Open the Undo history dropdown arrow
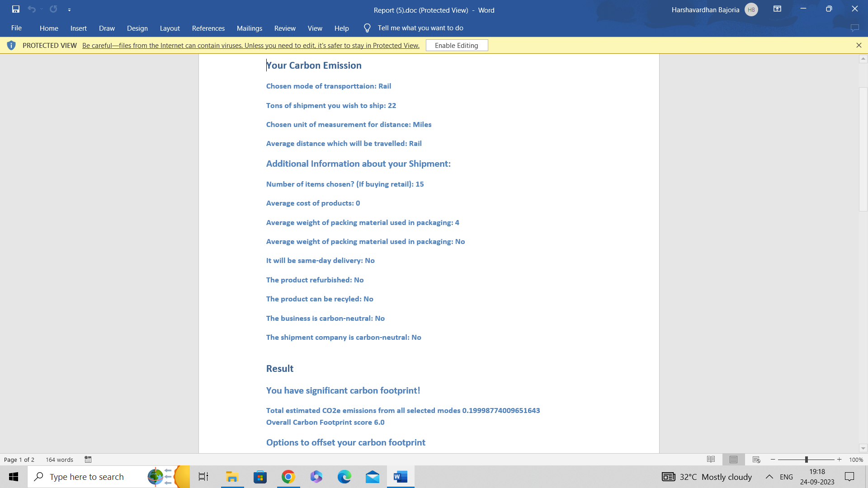The width and height of the screenshot is (868, 488). pyautogui.click(x=42, y=9)
